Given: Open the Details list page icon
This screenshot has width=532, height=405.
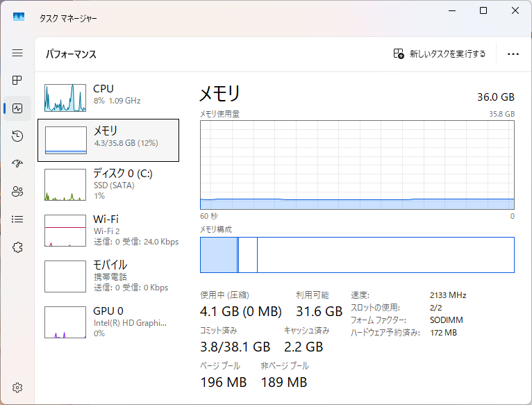Looking at the screenshot, I should point(17,220).
